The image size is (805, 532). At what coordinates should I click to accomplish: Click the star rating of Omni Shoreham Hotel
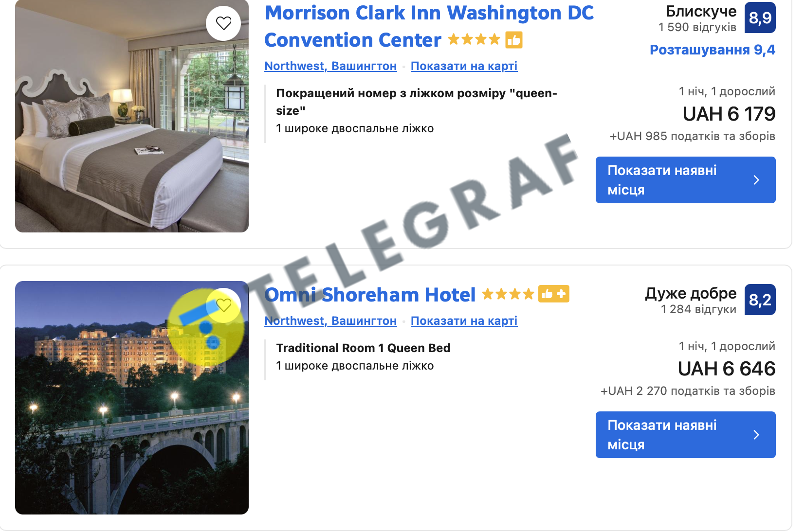coord(508,294)
